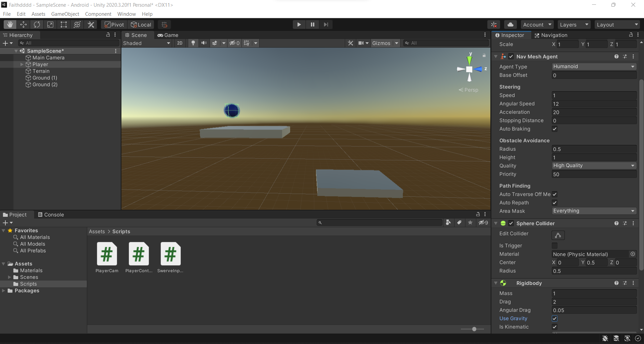The image size is (644, 344).
Task: Toggle Is Trigger checkbox
Action: tap(555, 246)
